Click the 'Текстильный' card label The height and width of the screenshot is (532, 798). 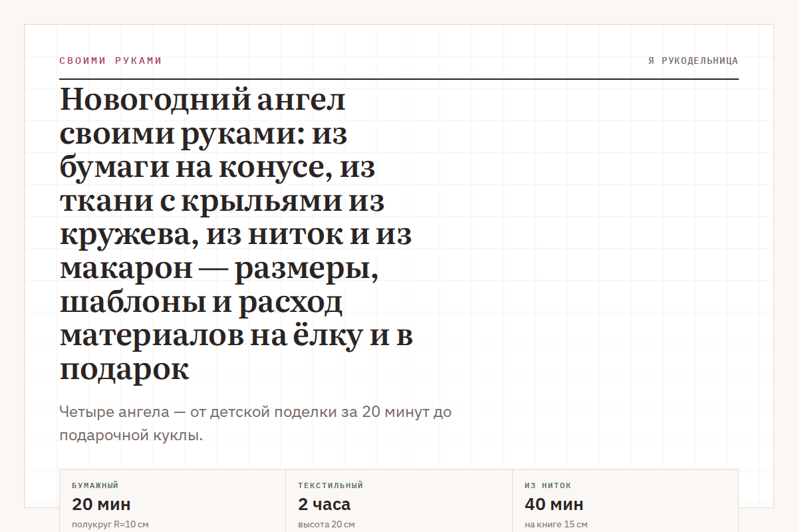pos(331,485)
